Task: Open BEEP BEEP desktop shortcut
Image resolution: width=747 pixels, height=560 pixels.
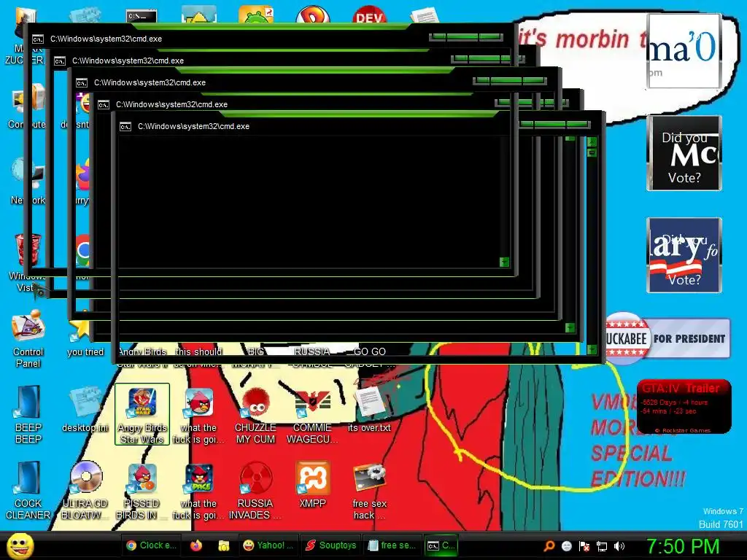Action: (x=28, y=414)
